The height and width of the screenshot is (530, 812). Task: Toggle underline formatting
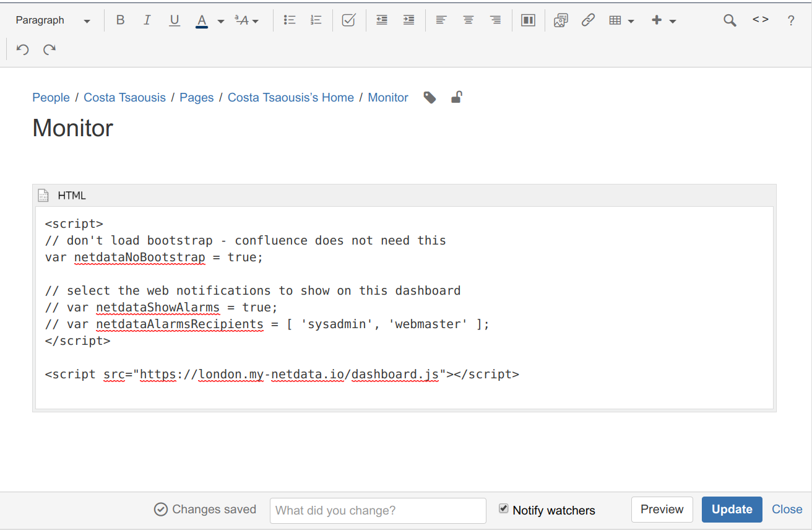(x=175, y=20)
